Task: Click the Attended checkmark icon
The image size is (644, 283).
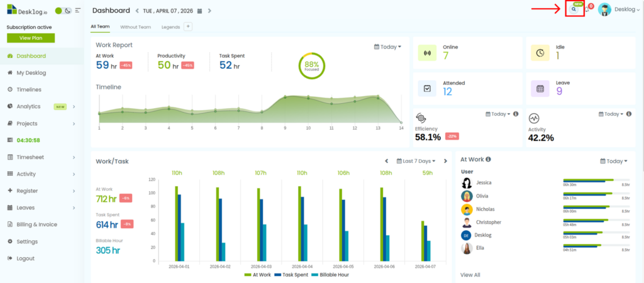Action: point(427,88)
